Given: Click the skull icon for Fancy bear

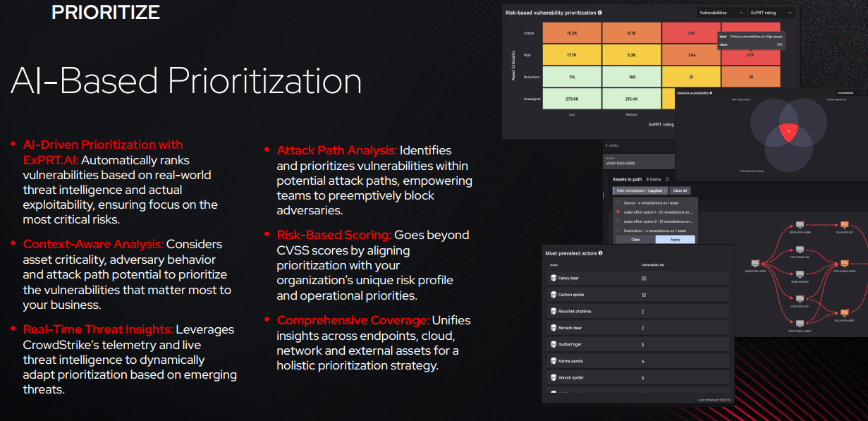Looking at the screenshot, I should click(x=554, y=278).
